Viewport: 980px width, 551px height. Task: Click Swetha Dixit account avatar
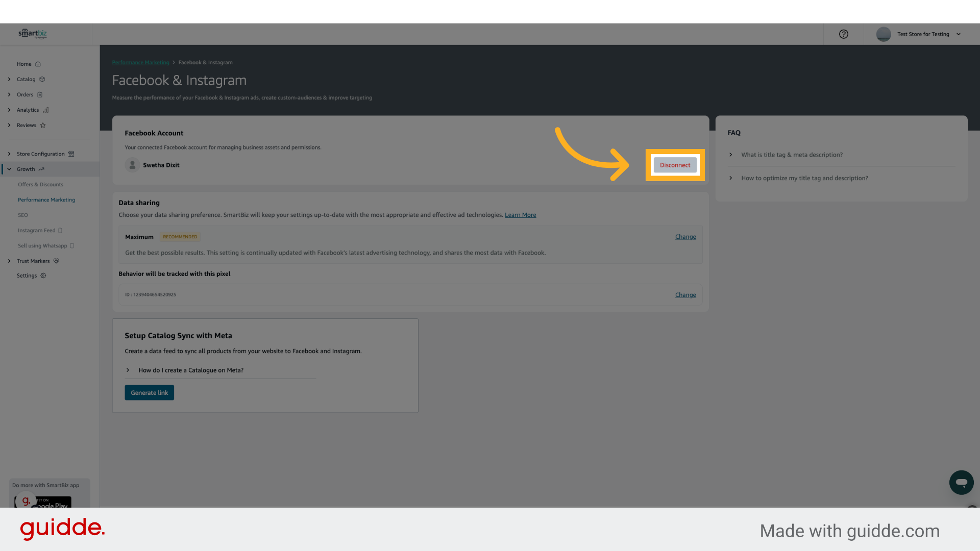132,165
